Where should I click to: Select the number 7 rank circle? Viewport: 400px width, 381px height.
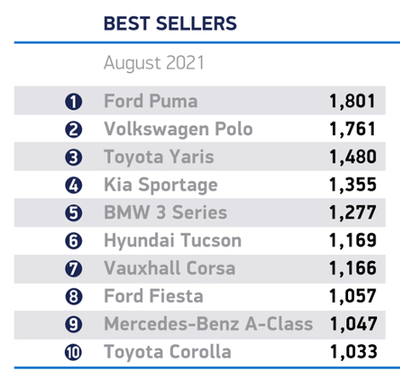(x=73, y=269)
